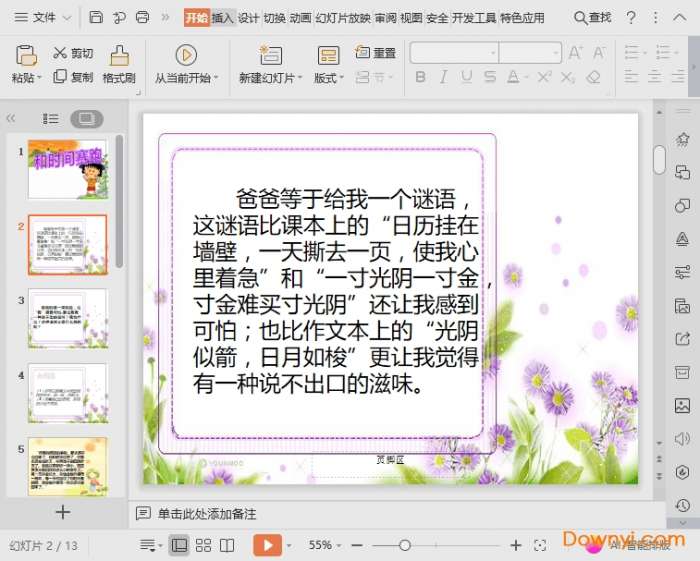Click 单击此处添加备注 notes area
The height and width of the screenshot is (561, 700).
[207, 514]
